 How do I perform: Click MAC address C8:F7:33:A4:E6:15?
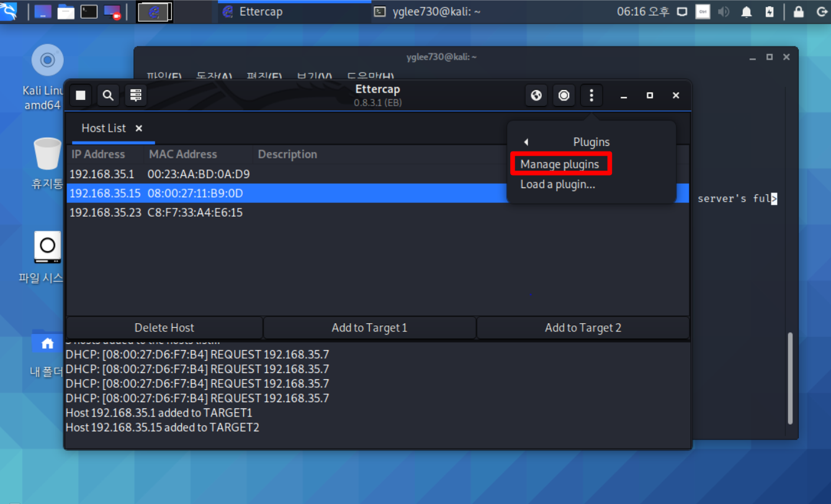[x=195, y=213]
